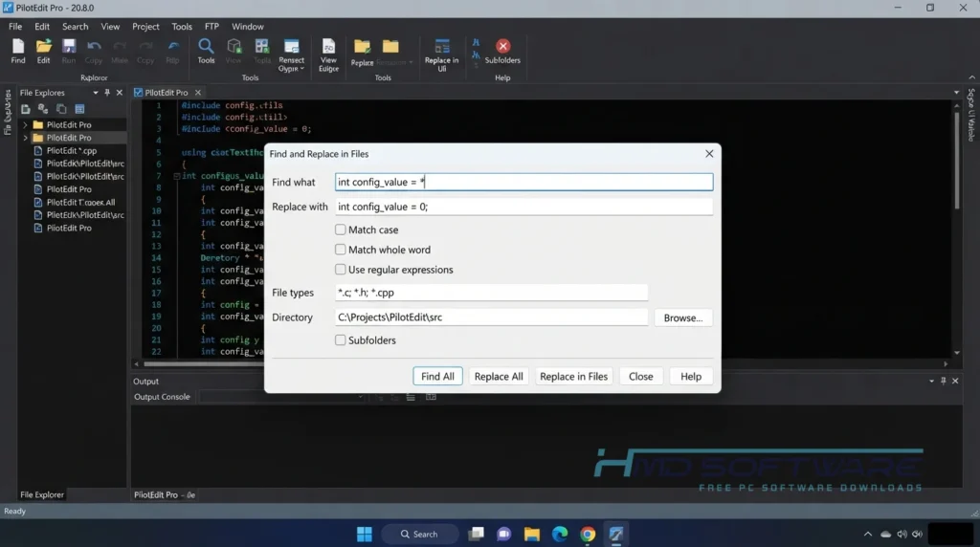
Task: Click the Replace in Files button
Action: pyautogui.click(x=574, y=377)
